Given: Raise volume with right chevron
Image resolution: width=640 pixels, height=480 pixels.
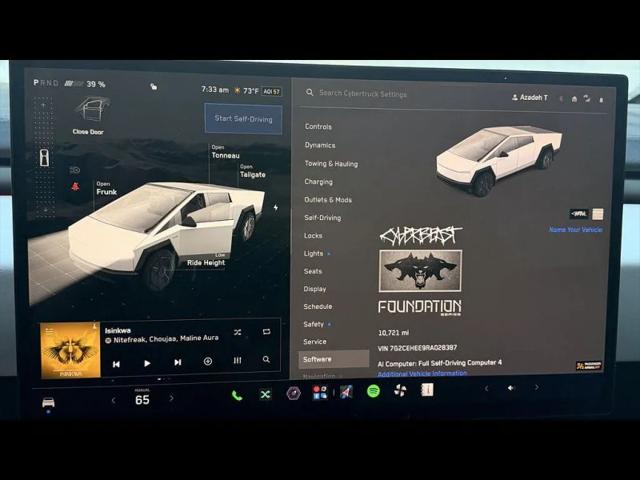Looking at the screenshot, I should click(x=536, y=387).
